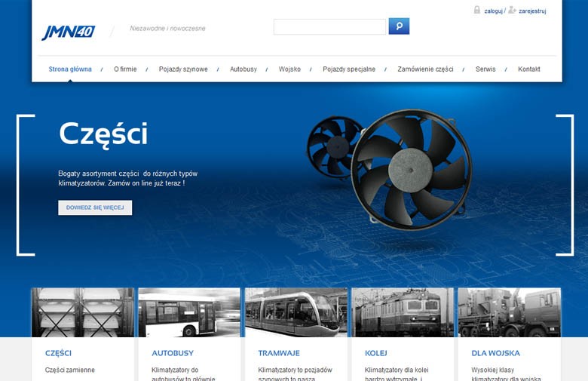Click the register user icon
The height and width of the screenshot is (381, 588).
tap(513, 11)
